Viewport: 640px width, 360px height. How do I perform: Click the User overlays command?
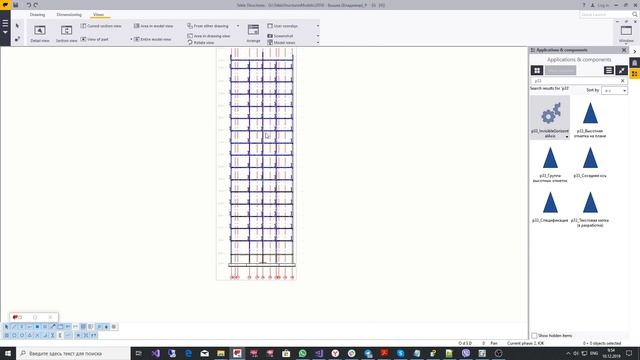pyautogui.click(x=282, y=26)
